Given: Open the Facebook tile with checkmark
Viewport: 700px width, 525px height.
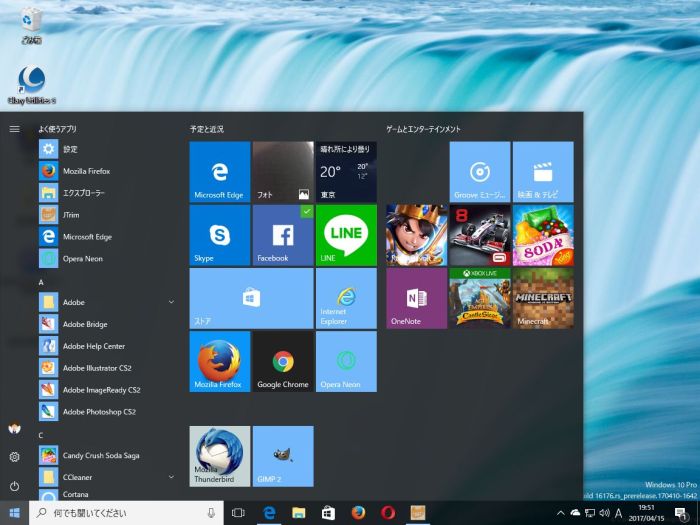Looking at the screenshot, I should [282, 234].
